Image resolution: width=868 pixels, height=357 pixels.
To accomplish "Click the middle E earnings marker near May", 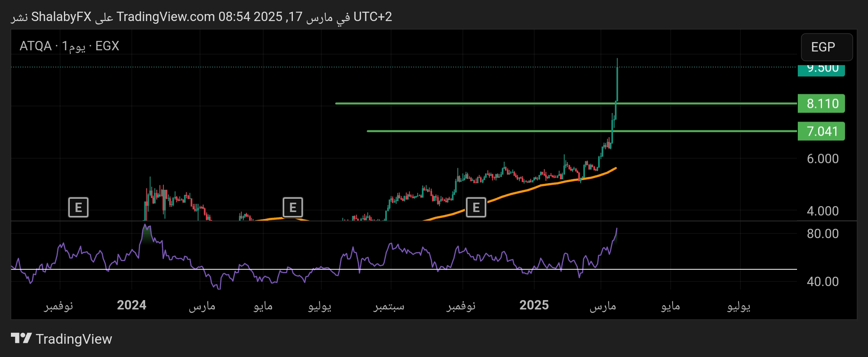I will pyautogui.click(x=293, y=207).
